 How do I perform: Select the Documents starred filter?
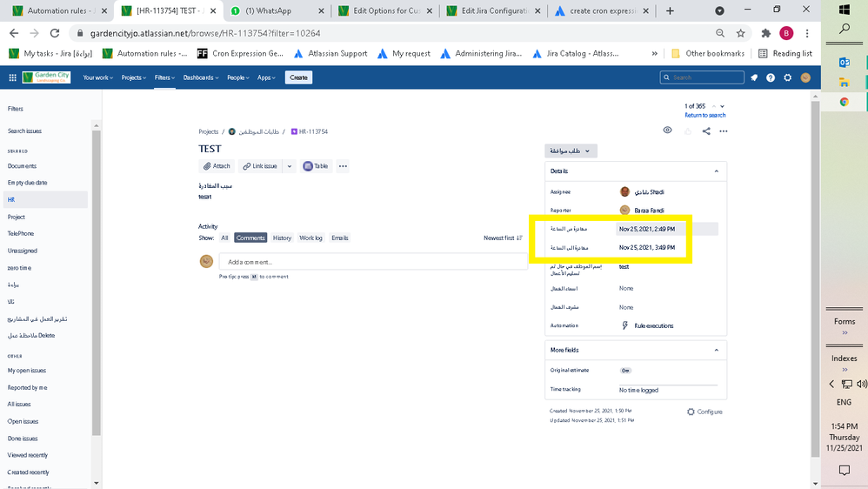tap(22, 166)
